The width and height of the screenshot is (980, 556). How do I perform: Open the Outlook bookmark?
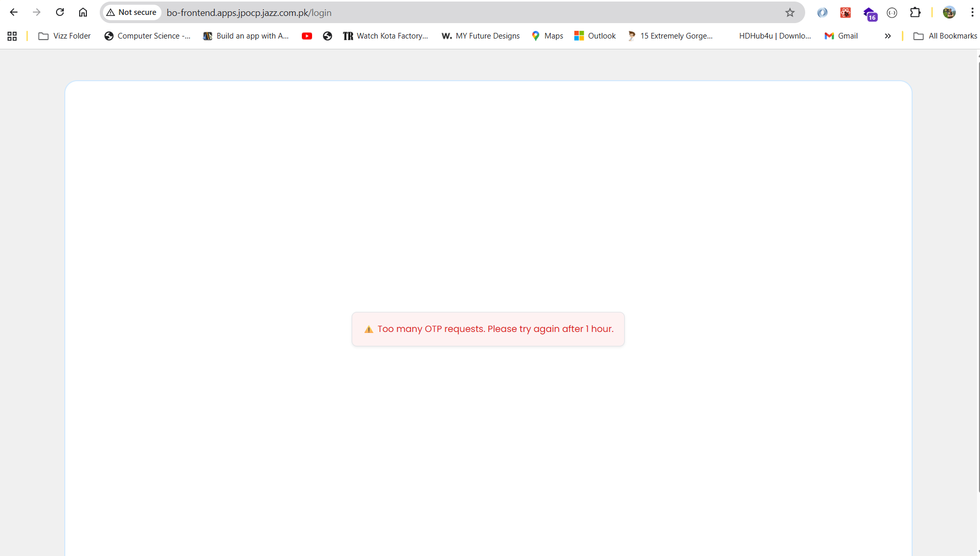(595, 36)
